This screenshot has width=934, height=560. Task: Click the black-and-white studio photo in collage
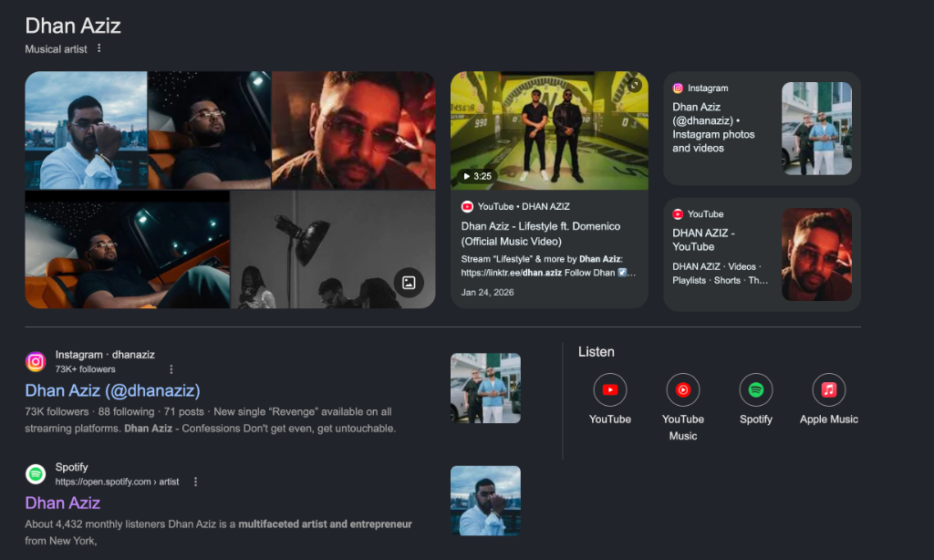tap(332, 250)
